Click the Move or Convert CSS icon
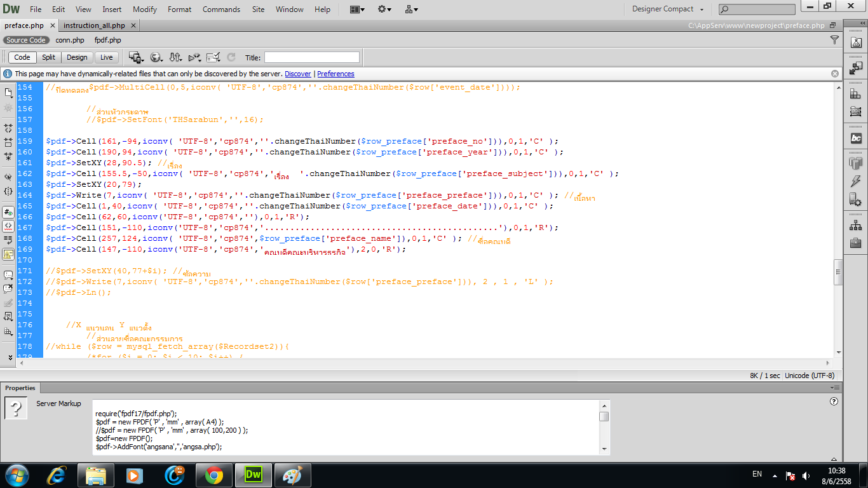 (x=8, y=331)
